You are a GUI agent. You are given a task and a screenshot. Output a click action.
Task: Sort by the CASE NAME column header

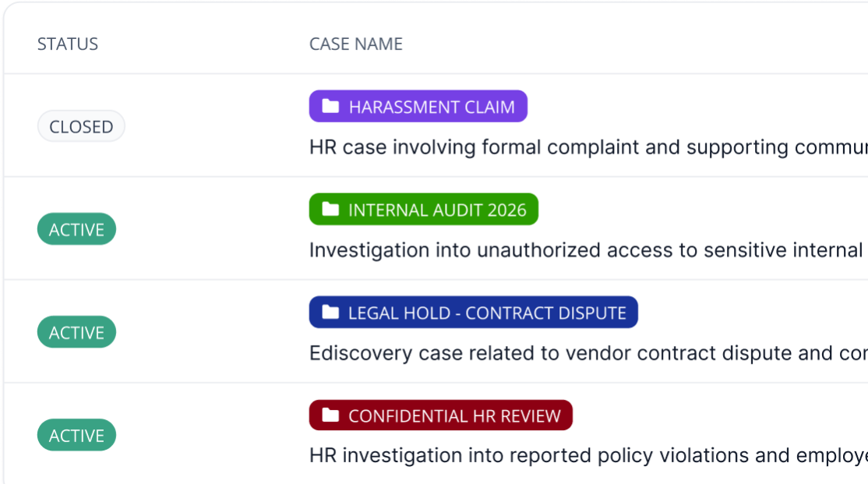[356, 44]
